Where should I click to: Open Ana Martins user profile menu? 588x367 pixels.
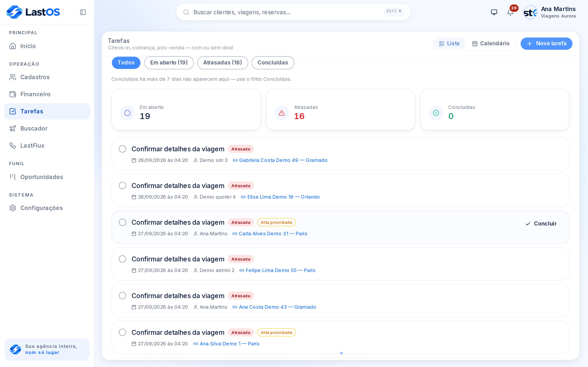550,12
